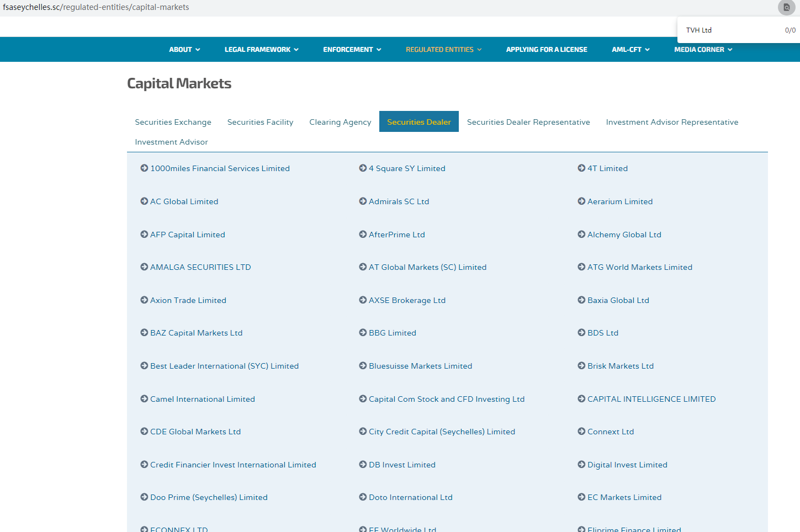Expand the AML-CFT dropdown menu
The width and height of the screenshot is (800, 532).
click(x=631, y=50)
